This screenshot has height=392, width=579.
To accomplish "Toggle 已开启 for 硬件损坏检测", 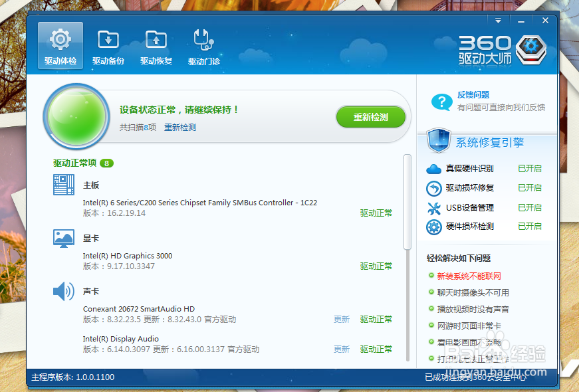I will point(530,227).
